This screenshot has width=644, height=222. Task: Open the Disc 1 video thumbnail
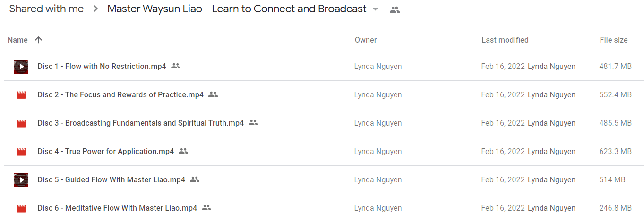tap(21, 67)
